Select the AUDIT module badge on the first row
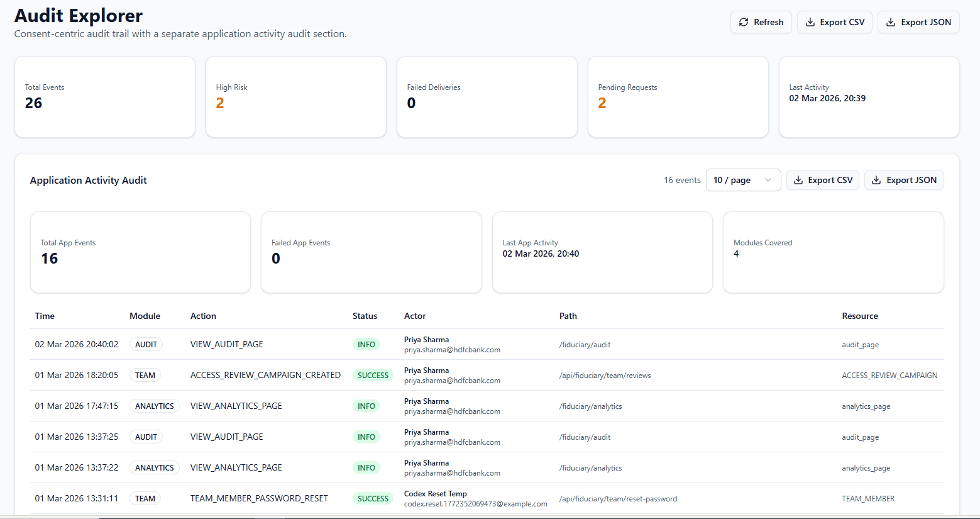 (x=146, y=344)
